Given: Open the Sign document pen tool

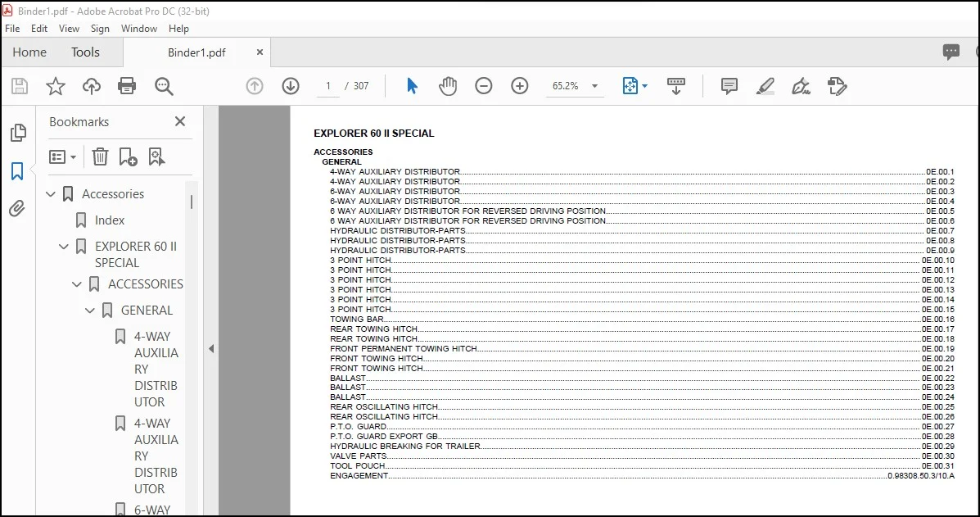Looking at the screenshot, I should (x=801, y=86).
